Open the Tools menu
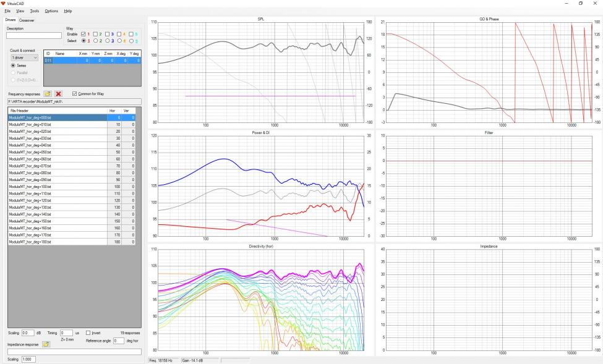603x364 pixels. 34,11
